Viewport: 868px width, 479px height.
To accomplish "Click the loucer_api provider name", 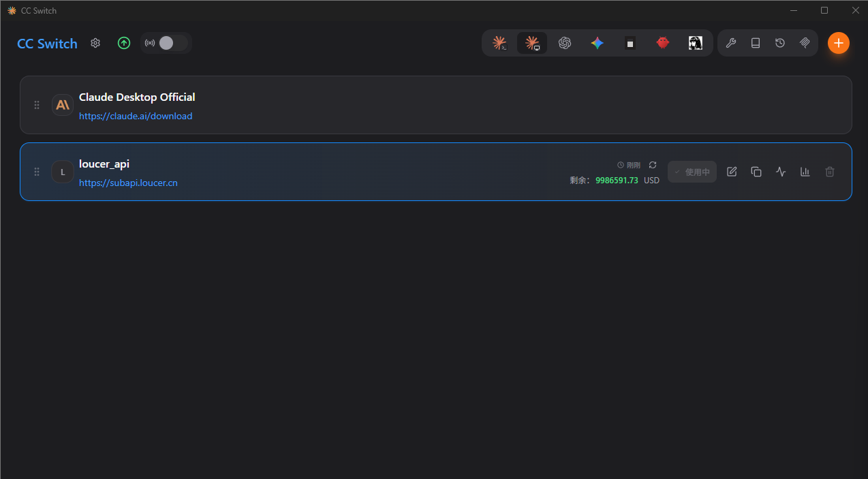I will [104, 164].
